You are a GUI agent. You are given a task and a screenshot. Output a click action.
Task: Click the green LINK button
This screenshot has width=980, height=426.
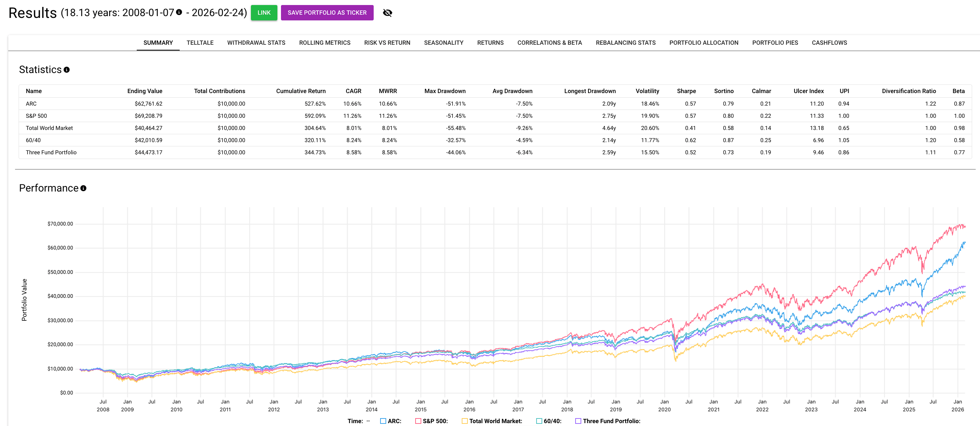click(264, 13)
